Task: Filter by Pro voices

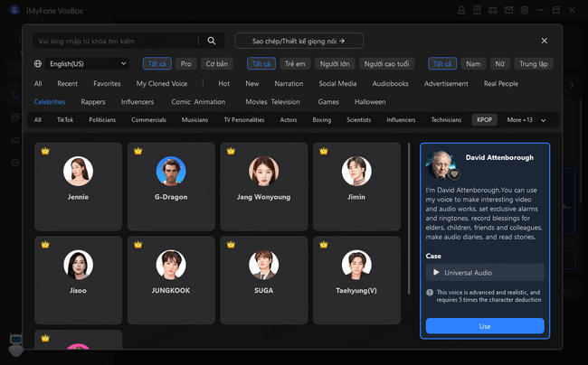Action: (x=185, y=63)
